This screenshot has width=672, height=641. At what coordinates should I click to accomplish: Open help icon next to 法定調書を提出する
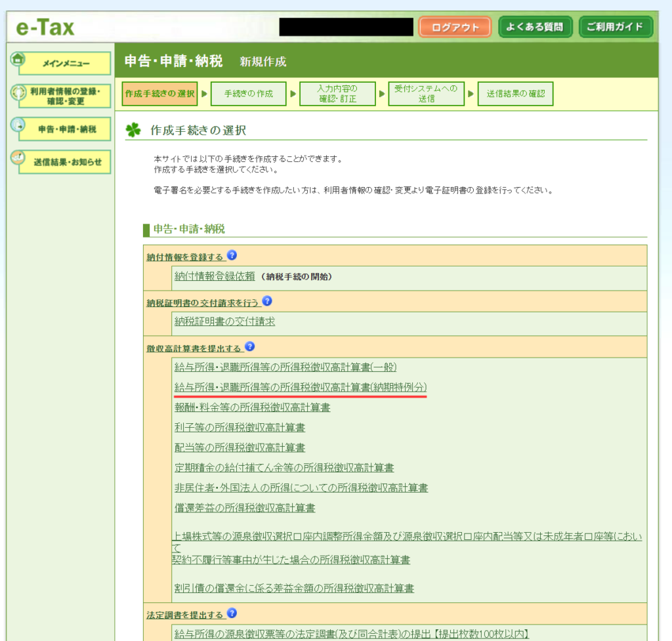click(232, 613)
